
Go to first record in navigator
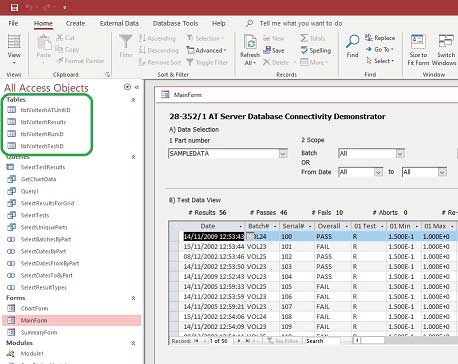click(x=197, y=341)
